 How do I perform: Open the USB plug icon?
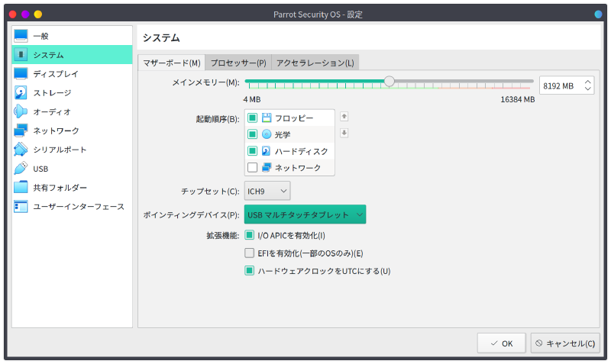(21, 169)
